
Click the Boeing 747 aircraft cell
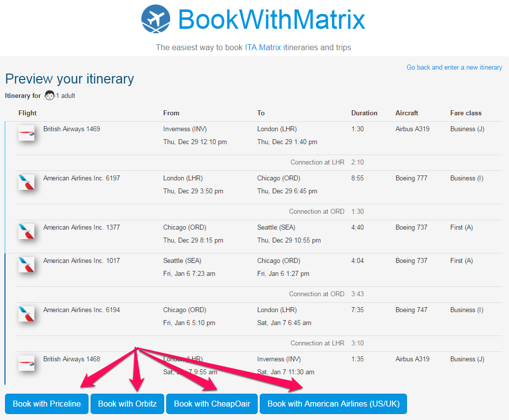pyautogui.click(x=411, y=310)
